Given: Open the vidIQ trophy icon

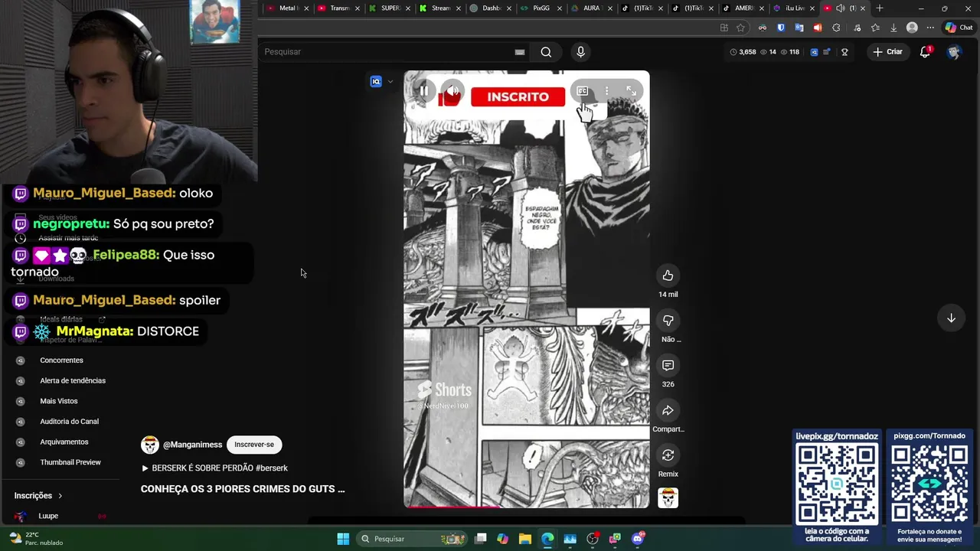Looking at the screenshot, I should [844, 52].
